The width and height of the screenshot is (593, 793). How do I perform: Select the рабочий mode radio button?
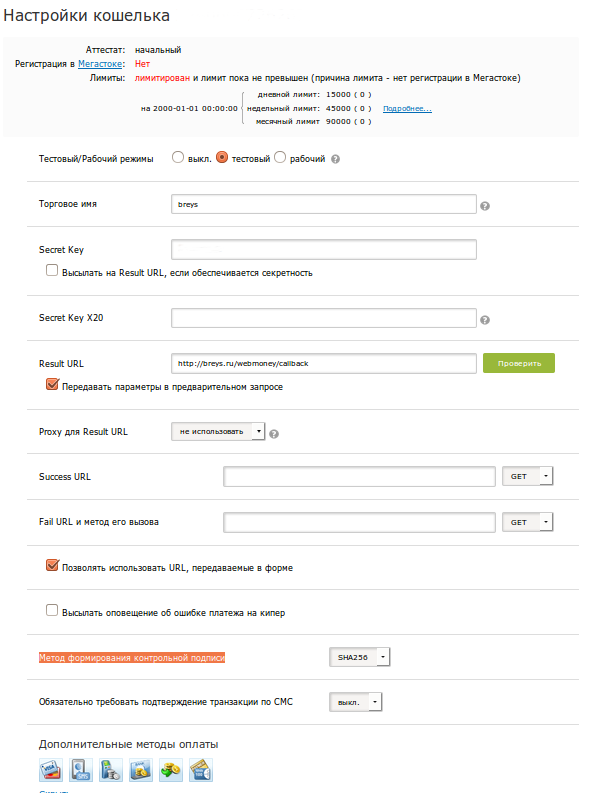coord(280,157)
